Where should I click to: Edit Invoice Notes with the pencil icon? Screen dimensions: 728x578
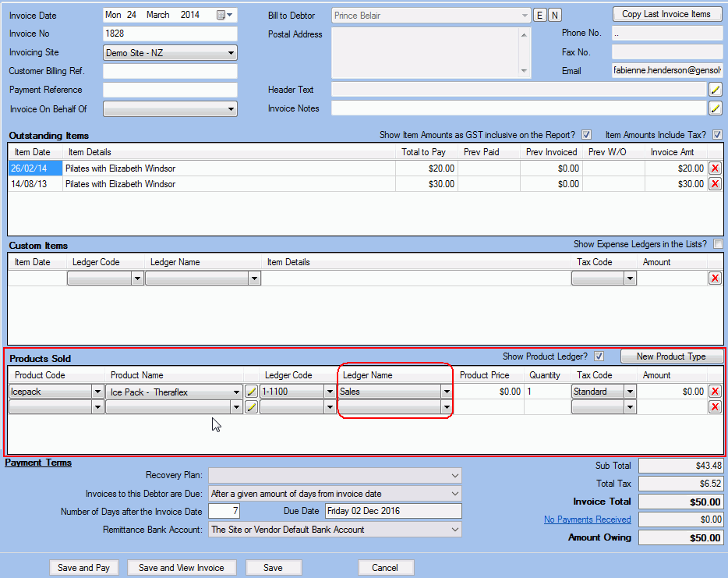(716, 108)
